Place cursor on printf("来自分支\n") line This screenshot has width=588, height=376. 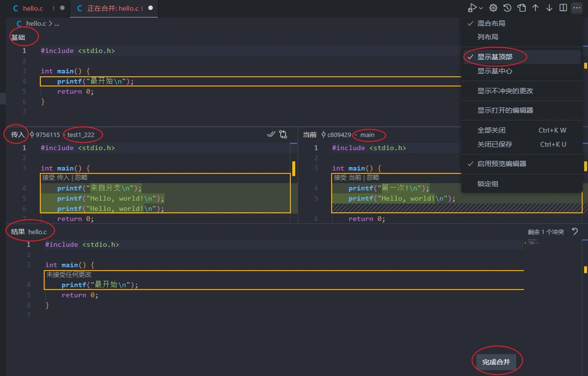(x=100, y=188)
